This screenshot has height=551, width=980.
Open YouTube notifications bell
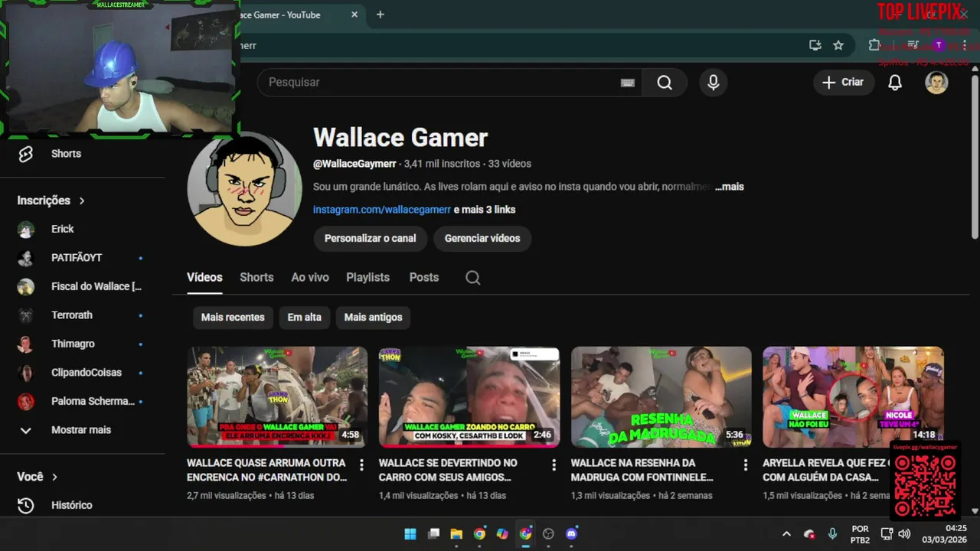pyautogui.click(x=895, y=83)
